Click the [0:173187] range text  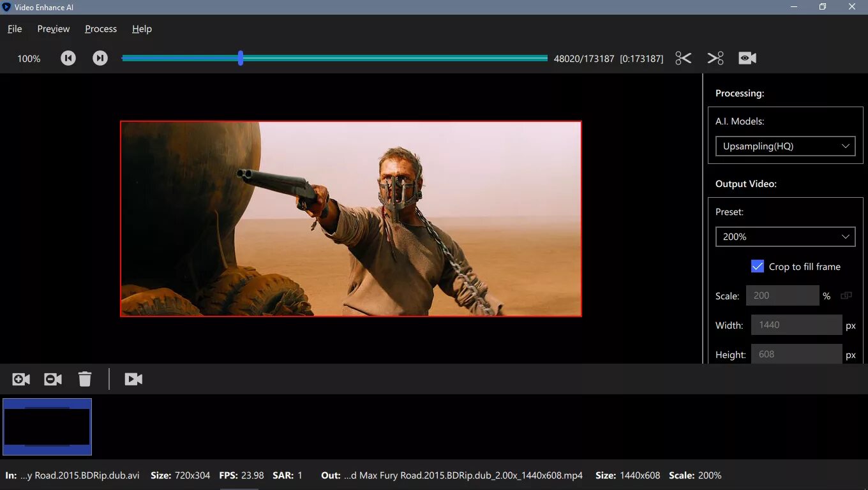click(x=641, y=59)
